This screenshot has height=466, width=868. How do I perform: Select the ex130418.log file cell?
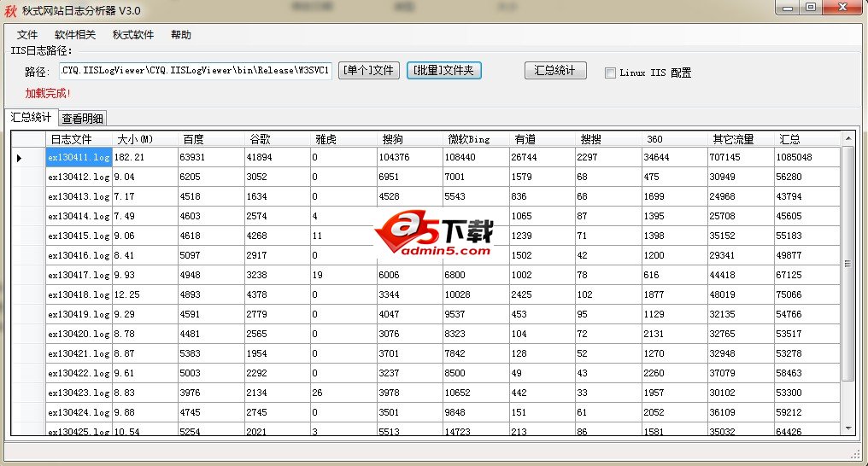[x=79, y=294]
